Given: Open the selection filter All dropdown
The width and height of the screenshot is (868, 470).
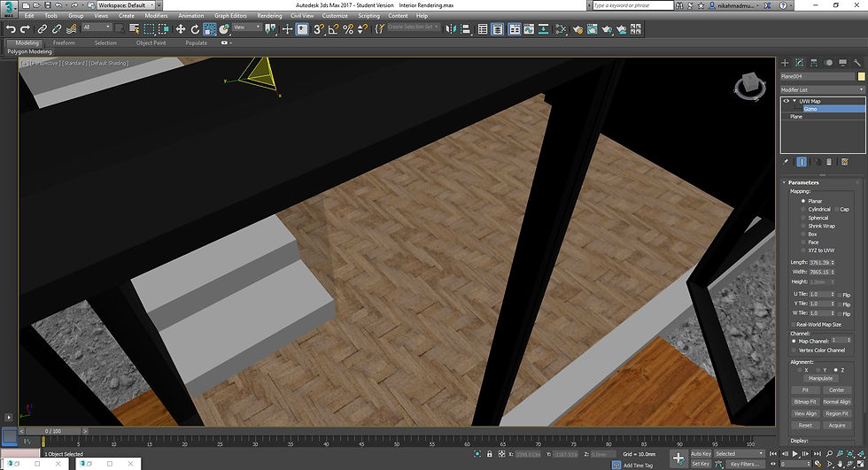Looking at the screenshot, I should pyautogui.click(x=97, y=27).
